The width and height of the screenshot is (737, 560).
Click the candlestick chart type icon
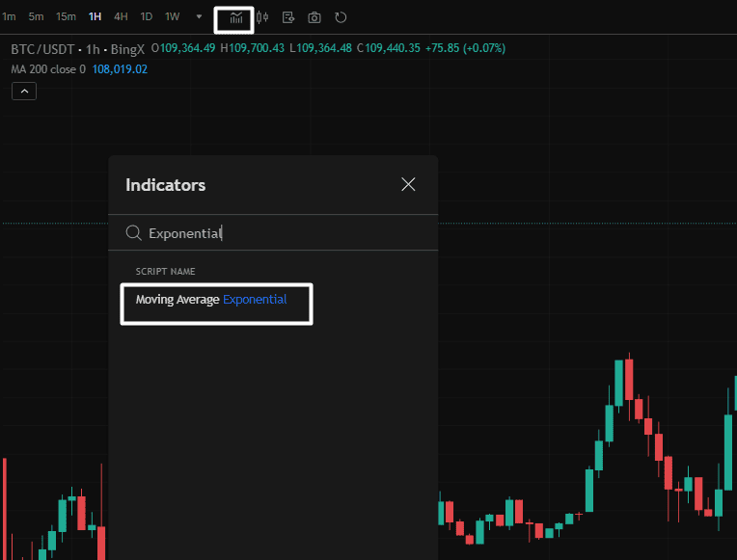(262, 17)
